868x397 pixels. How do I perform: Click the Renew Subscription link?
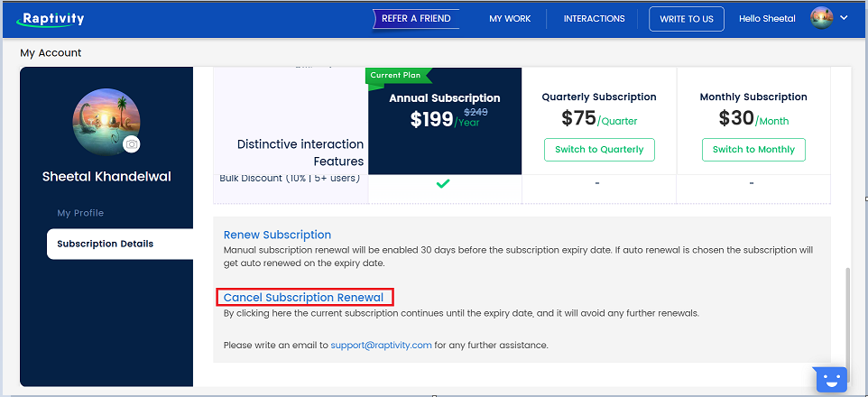[x=277, y=235]
